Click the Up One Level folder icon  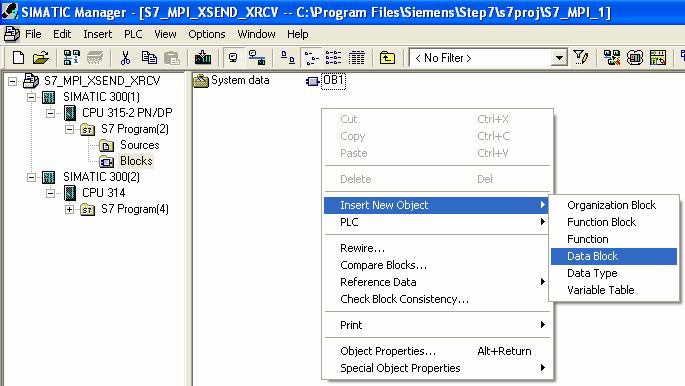point(387,58)
